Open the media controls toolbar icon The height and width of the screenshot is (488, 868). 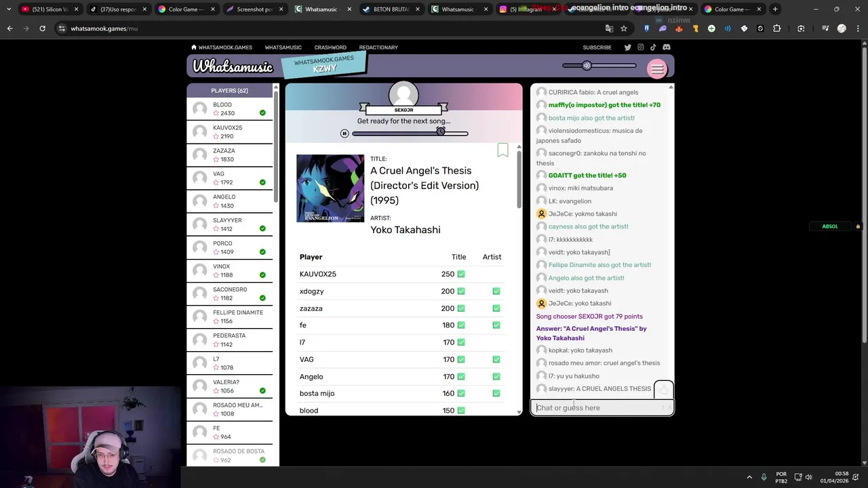825,28
